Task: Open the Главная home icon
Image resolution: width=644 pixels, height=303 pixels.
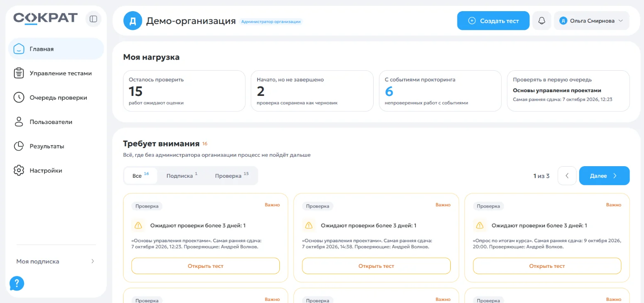Action: click(x=19, y=49)
